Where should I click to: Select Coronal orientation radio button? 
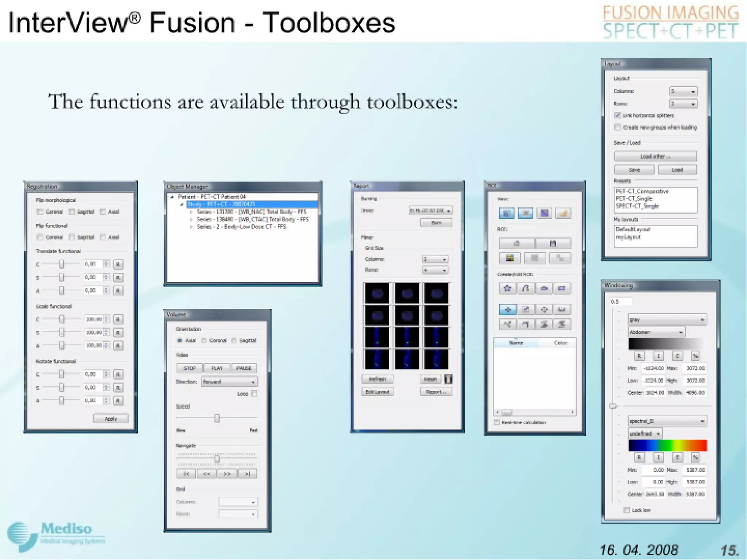pos(204,341)
